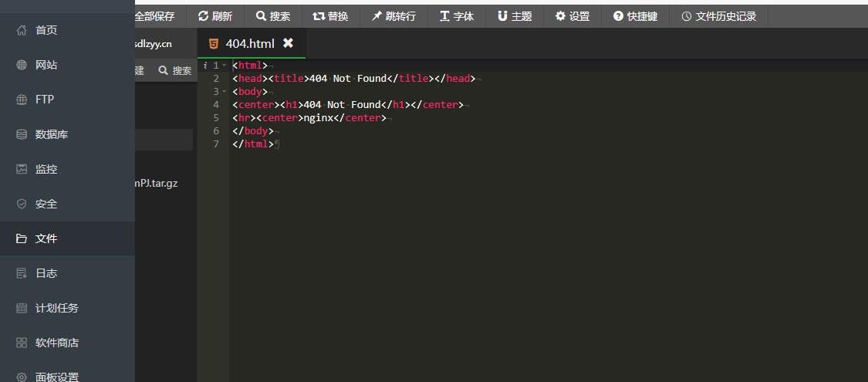Click line number 4 in gutter
868x382 pixels.
pos(216,105)
